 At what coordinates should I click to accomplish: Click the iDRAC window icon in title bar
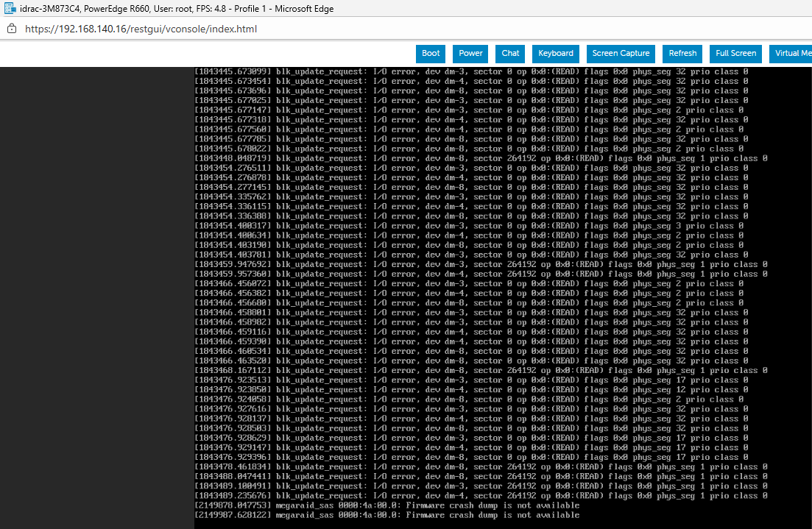[x=9, y=9]
